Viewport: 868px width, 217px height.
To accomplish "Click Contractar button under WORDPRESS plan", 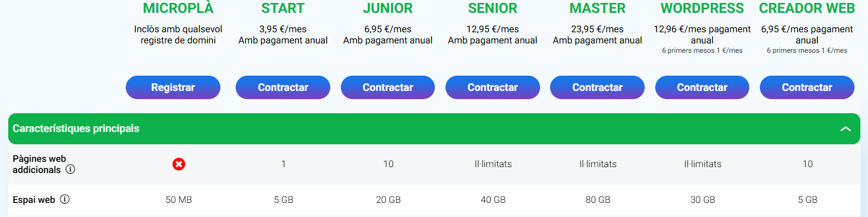I will (x=702, y=87).
